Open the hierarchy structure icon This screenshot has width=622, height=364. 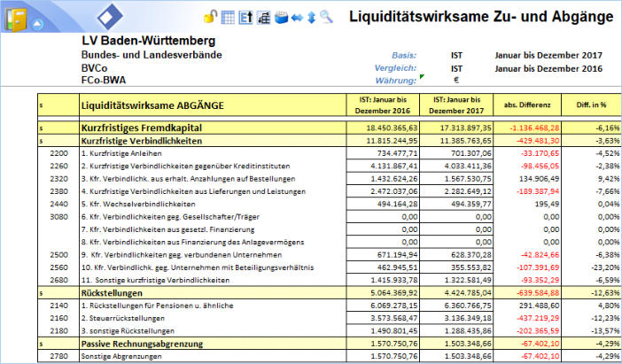(263, 17)
